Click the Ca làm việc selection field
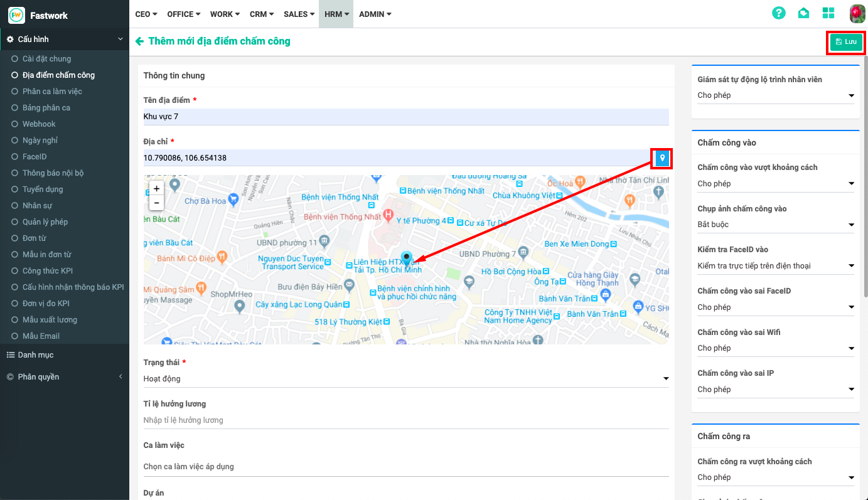This screenshot has width=868, height=500. point(406,467)
